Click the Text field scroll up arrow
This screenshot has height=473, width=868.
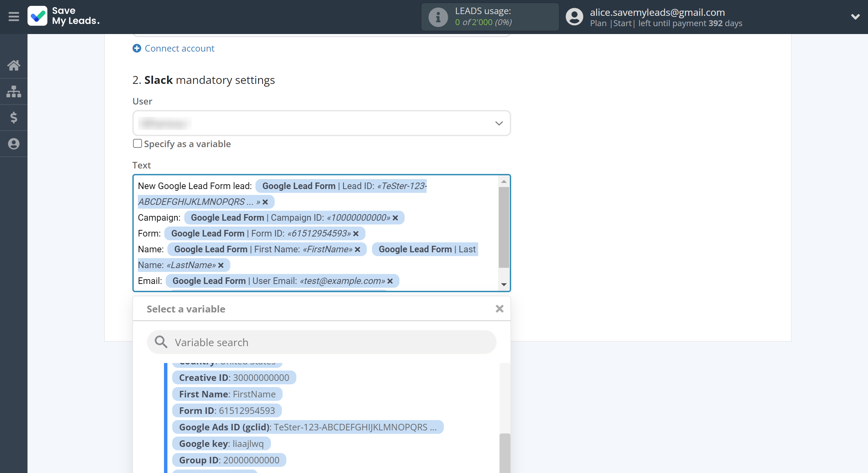pos(504,181)
